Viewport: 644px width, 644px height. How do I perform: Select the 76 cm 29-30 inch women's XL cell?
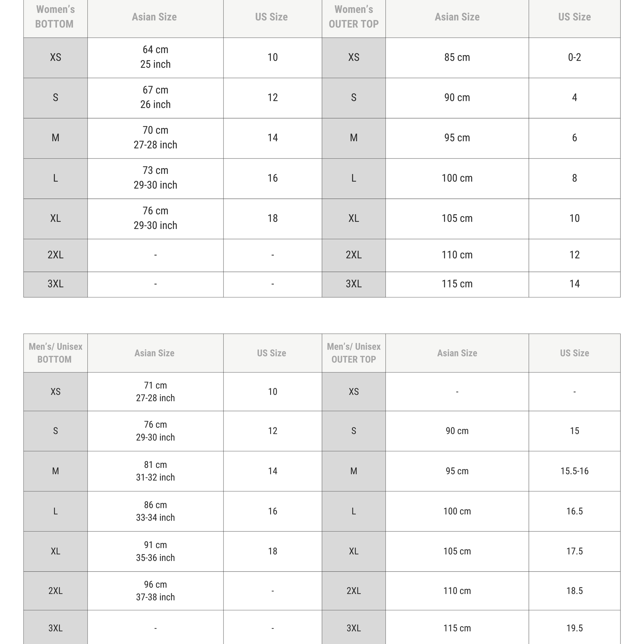(155, 219)
